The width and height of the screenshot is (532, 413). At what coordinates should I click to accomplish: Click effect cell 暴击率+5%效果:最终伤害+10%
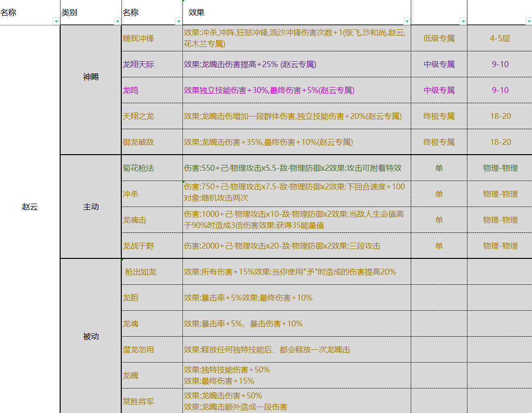[296, 298]
